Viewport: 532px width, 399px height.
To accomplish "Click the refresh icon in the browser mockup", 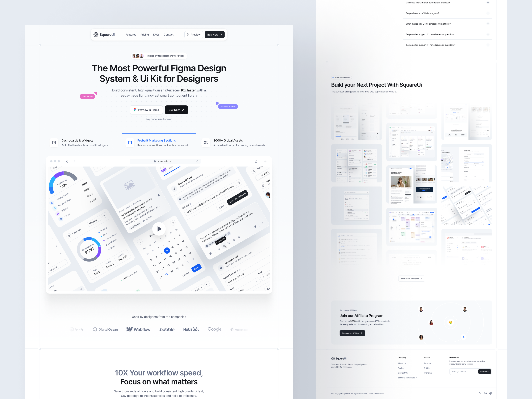I will [x=197, y=161].
